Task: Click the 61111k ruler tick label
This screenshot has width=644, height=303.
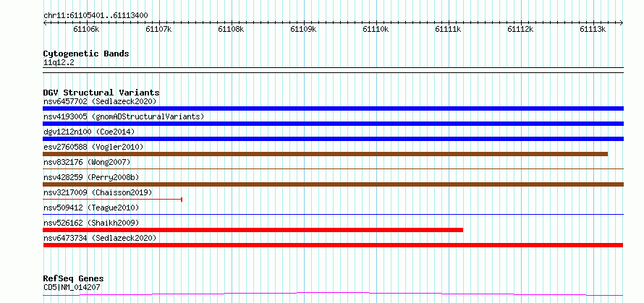Action: tap(448, 29)
